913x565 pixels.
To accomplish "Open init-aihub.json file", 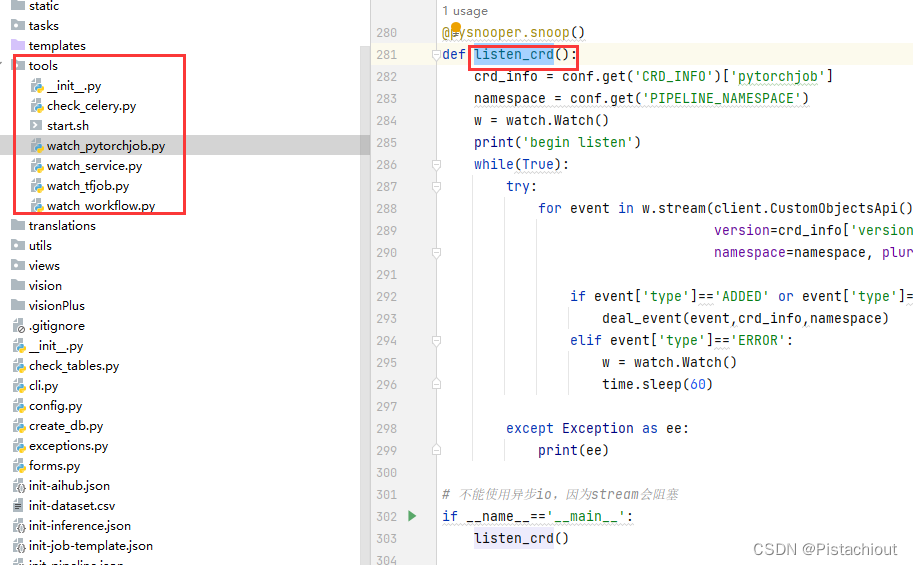I will coord(69,486).
